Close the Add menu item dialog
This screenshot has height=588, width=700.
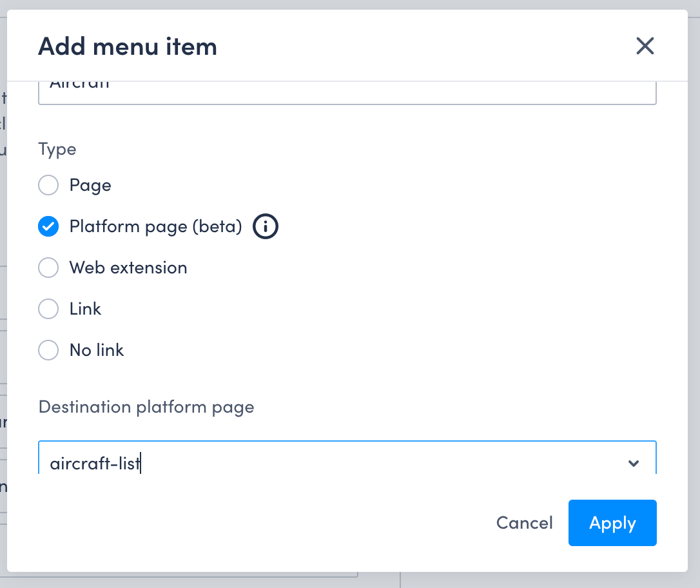tap(645, 46)
